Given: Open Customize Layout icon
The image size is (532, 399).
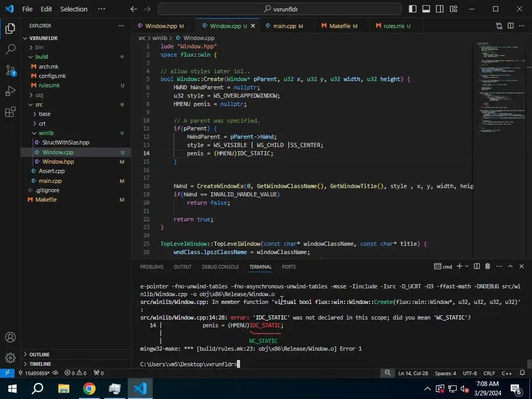Looking at the screenshot, I should coord(453,9).
